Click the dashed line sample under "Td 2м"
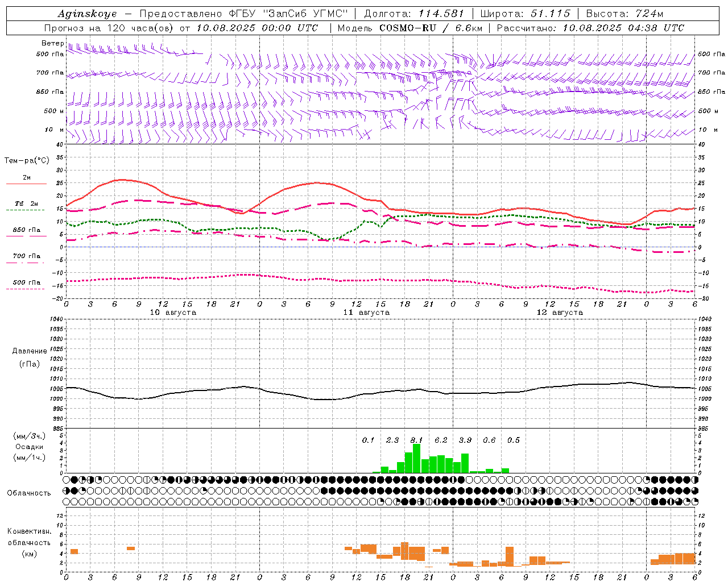Image resolution: width=728 pixels, height=582 pixels. (26, 210)
